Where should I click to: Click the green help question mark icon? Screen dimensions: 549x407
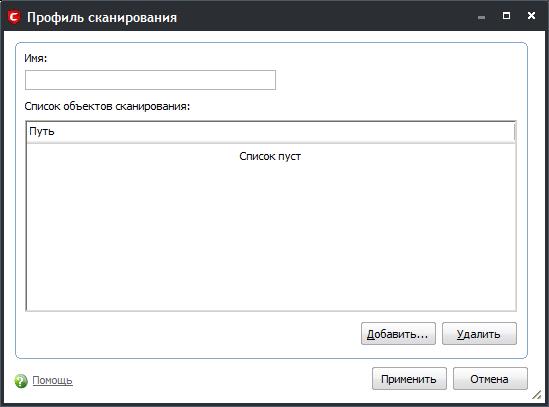21,381
